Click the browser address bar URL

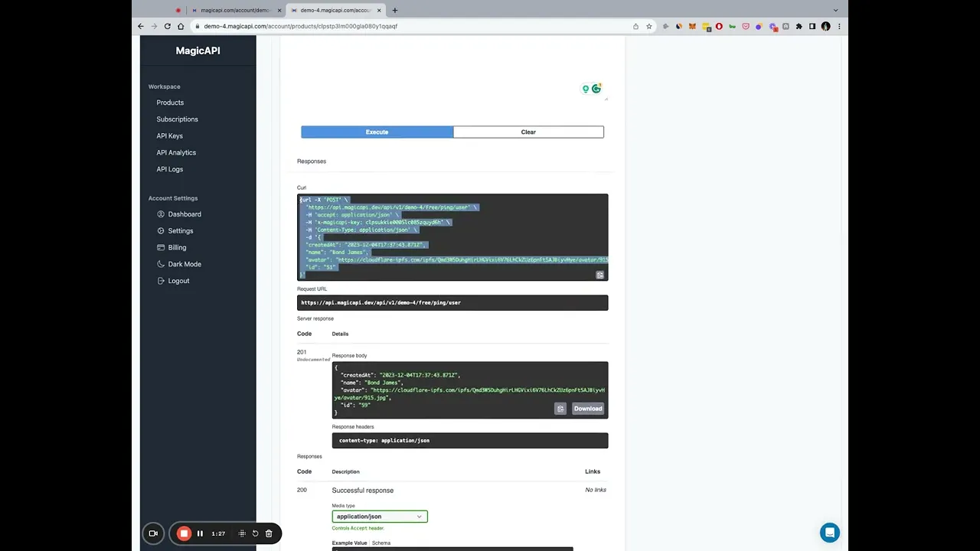click(x=301, y=26)
